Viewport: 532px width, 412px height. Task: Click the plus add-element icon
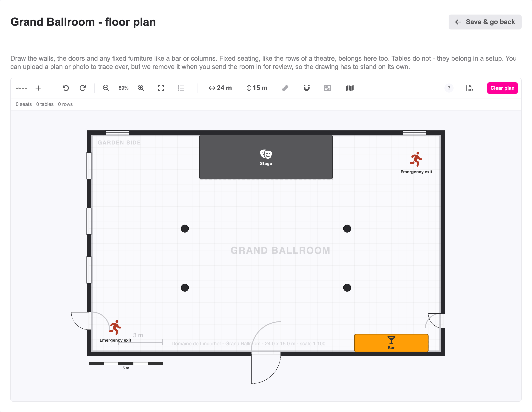38,88
